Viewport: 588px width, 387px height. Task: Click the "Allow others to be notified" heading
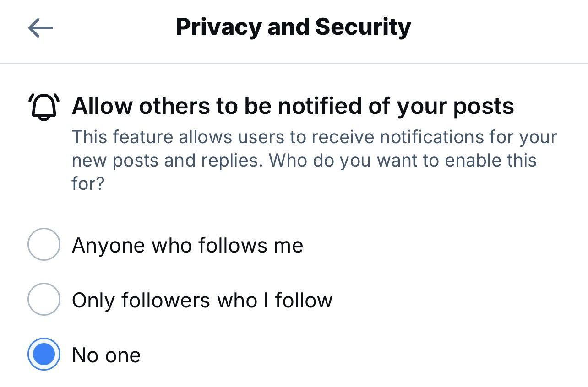pos(293,106)
